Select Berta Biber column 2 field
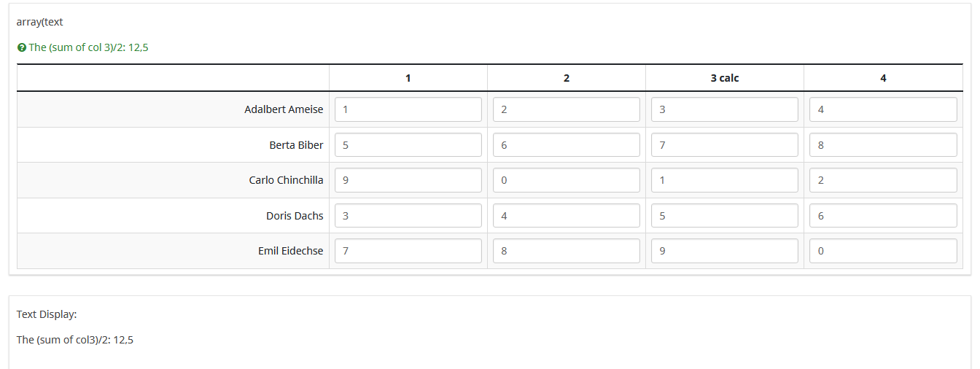The height and width of the screenshot is (369, 980). pos(567,145)
